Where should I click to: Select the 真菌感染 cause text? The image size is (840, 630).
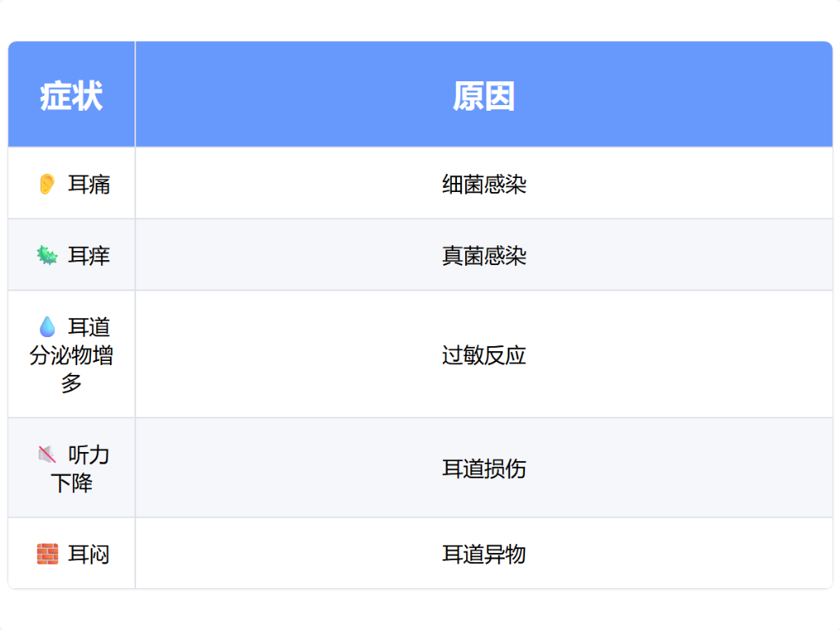tap(484, 256)
